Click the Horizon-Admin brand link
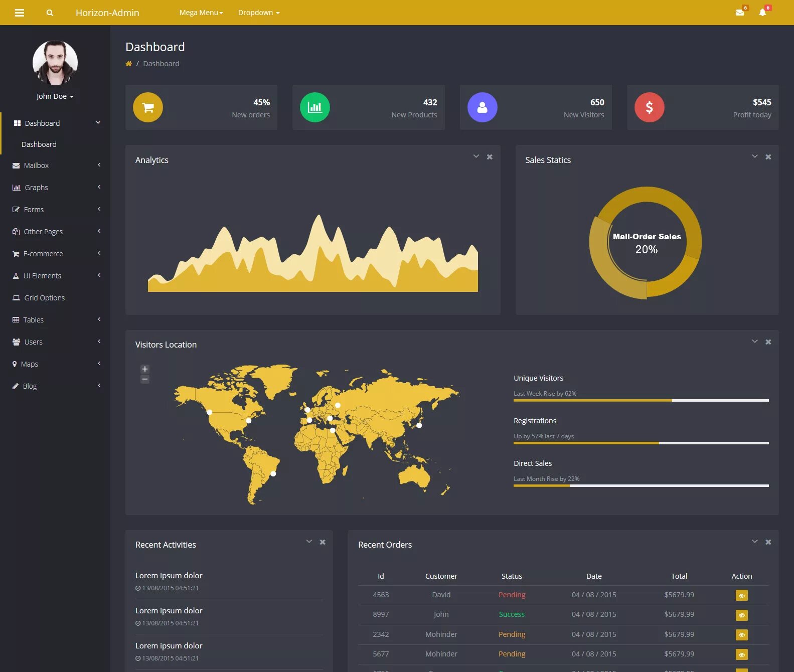The width and height of the screenshot is (794, 672). [x=107, y=13]
